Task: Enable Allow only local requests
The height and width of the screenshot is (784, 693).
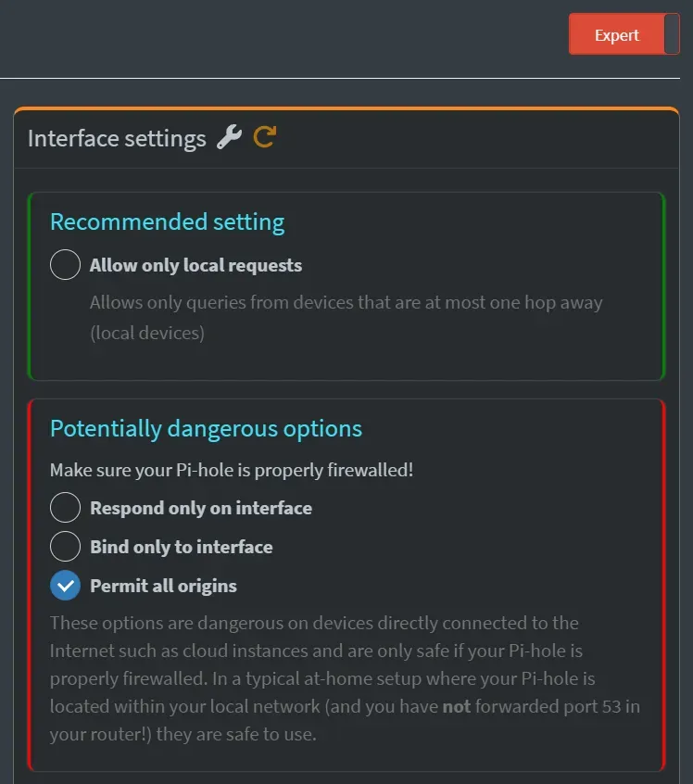Action: pos(65,264)
